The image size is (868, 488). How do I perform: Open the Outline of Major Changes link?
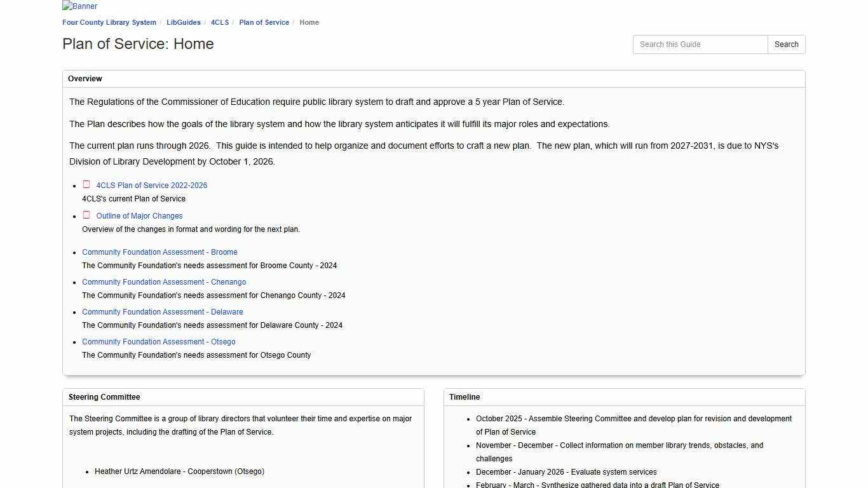[139, 215]
